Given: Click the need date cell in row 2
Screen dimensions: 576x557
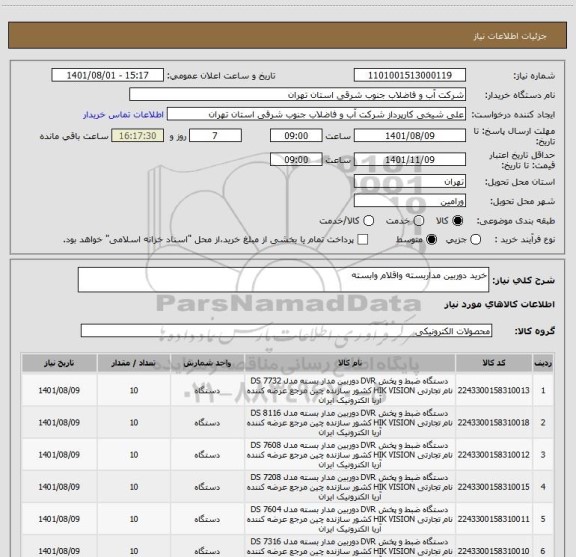Looking at the screenshot, I should tap(59, 423).
